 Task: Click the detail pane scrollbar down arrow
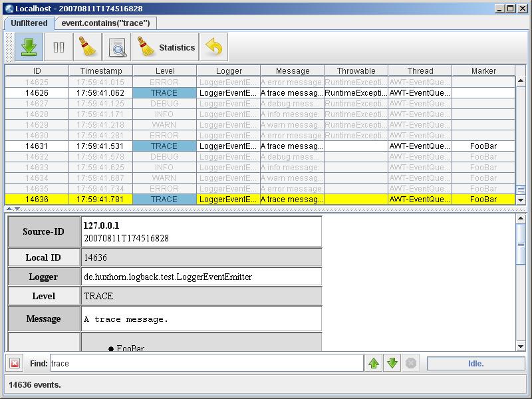[520, 345]
